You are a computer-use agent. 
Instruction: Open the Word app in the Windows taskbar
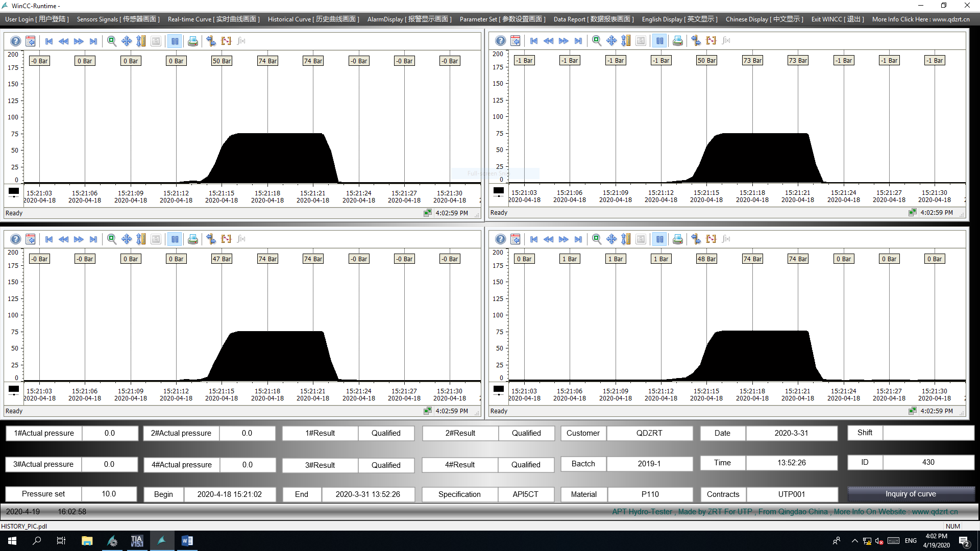click(x=187, y=541)
